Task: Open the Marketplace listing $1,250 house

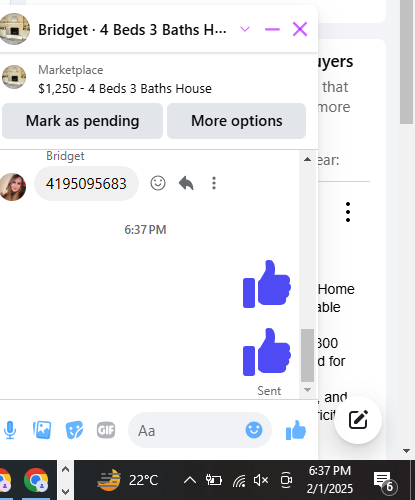Action: click(x=125, y=89)
